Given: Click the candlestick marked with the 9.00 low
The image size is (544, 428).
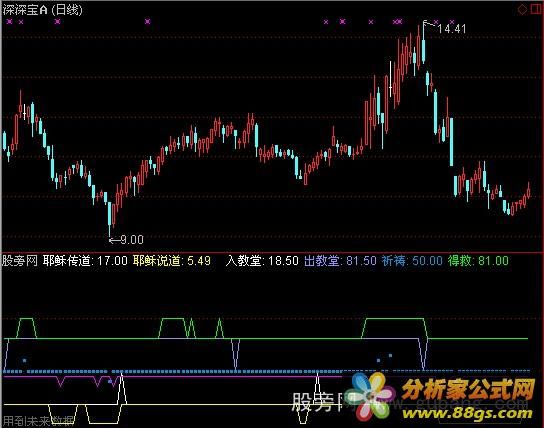Looking at the screenshot, I should coord(110,219).
